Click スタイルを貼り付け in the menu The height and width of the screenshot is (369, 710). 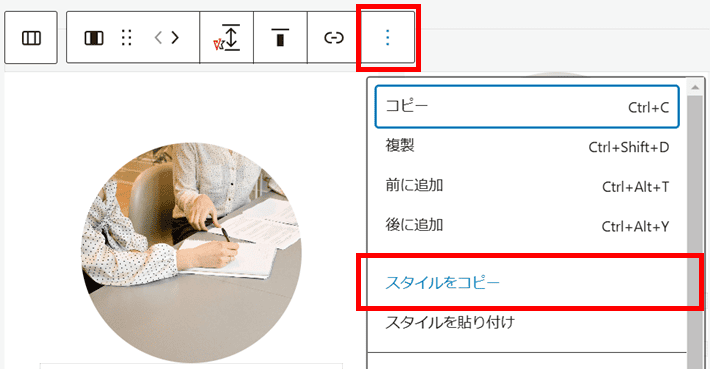(527, 322)
